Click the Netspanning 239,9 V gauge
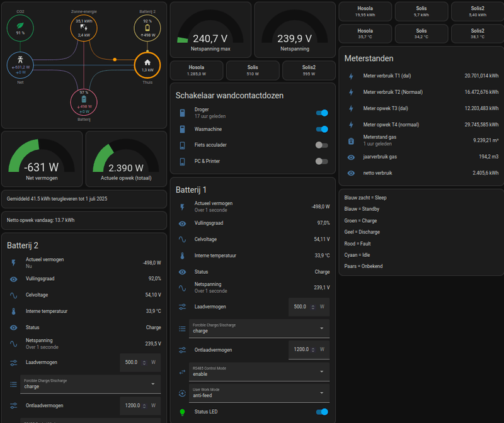The width and height of the screenshot is (504, 423). pyautogui.click(x=295, y=30)
